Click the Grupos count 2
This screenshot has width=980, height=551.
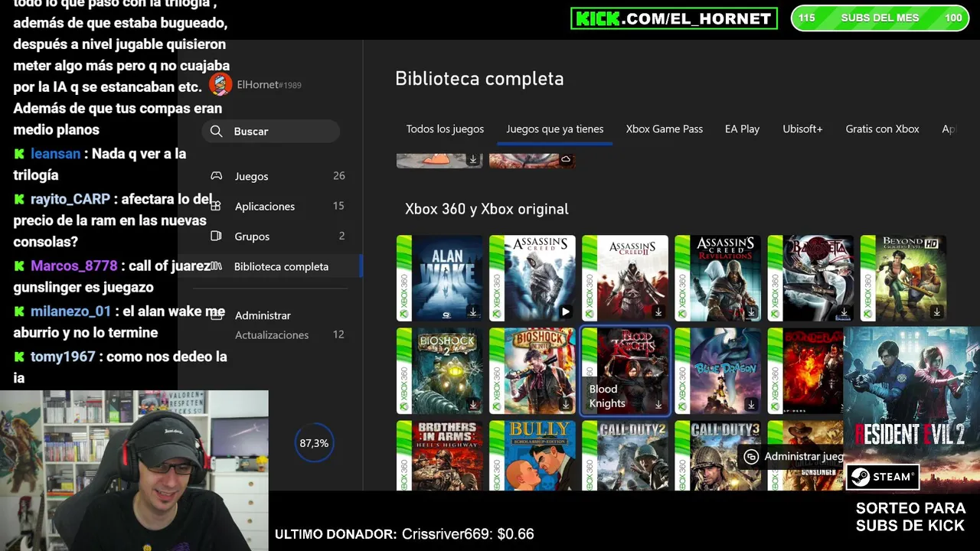point(341,236)
